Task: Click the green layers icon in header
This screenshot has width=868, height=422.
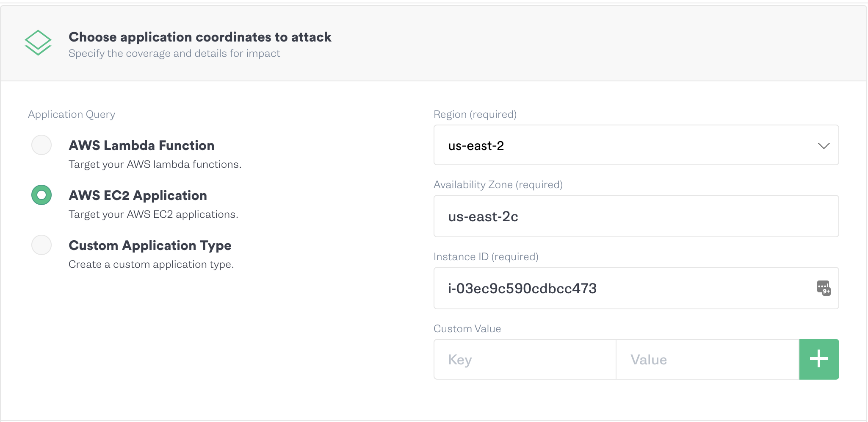Action: 38,42
